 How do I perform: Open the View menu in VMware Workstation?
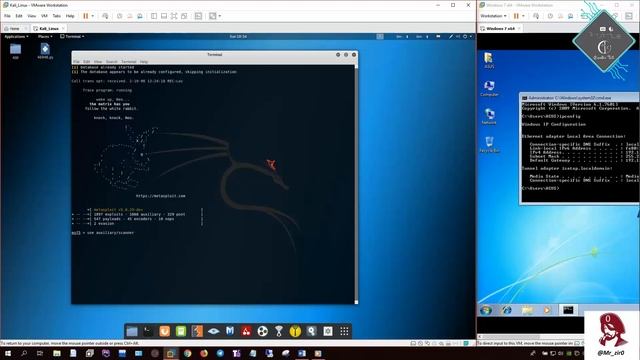coord(31,16)
